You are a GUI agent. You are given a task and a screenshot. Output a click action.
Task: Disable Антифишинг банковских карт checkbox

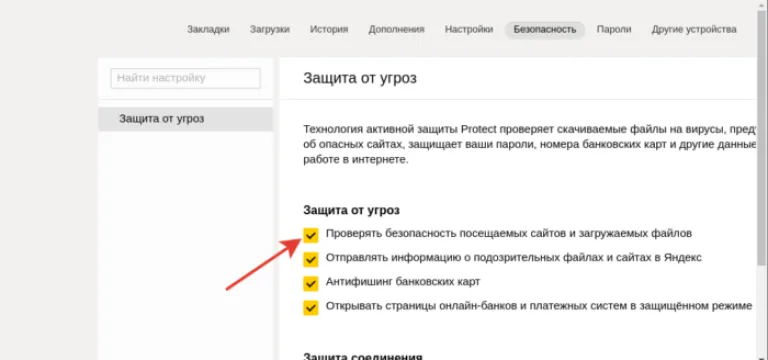pyautogui.click(x=311, y=284)
